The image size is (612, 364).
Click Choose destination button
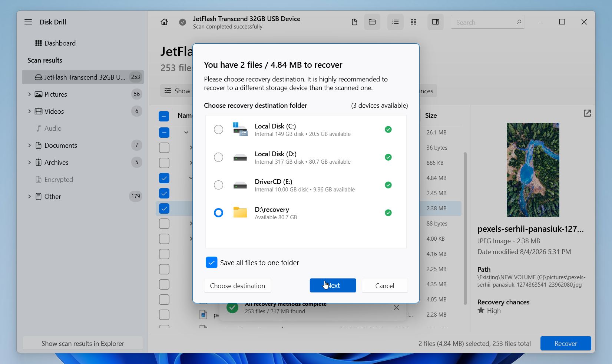238,285
